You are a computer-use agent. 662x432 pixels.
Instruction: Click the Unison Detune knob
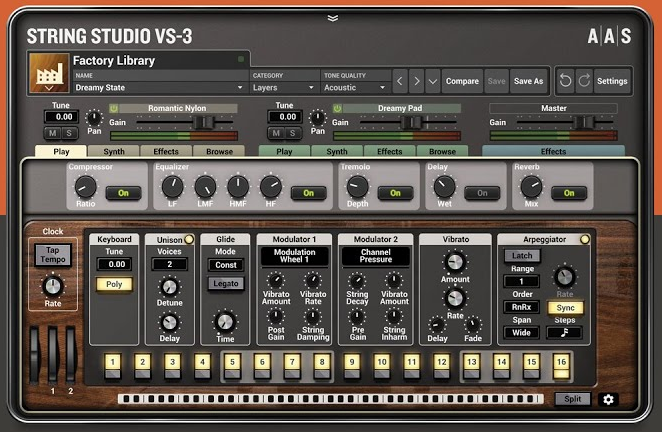point(169,287)
